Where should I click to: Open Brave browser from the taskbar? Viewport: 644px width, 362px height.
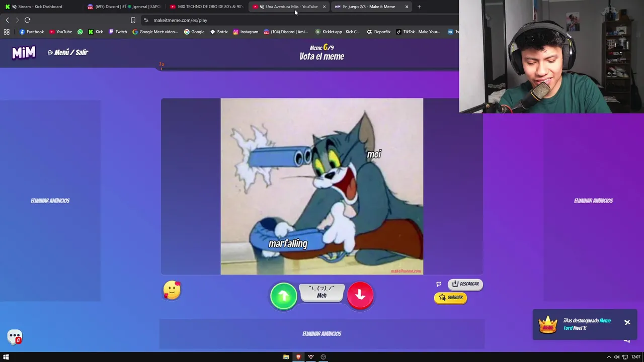pos(298,357)
